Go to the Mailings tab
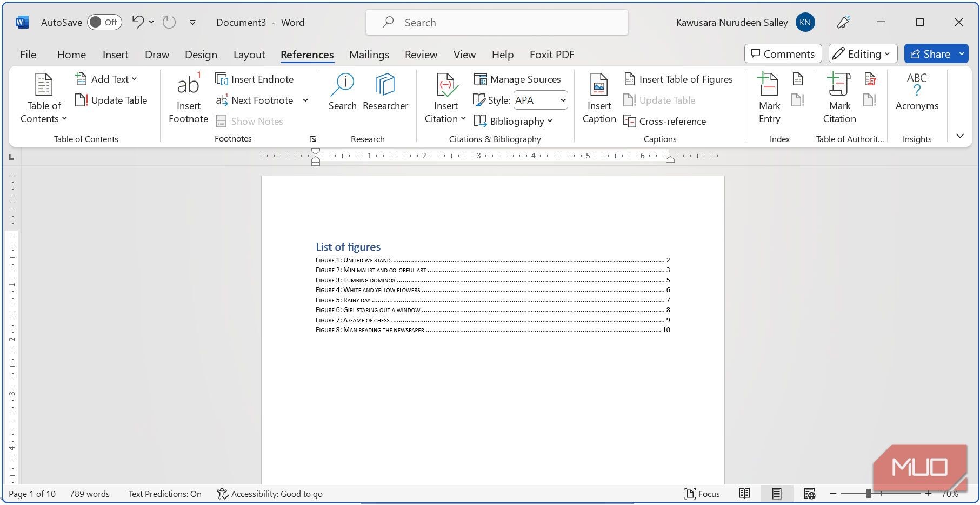Viewport: 980px width, 505px height. [x=369, y=55]
